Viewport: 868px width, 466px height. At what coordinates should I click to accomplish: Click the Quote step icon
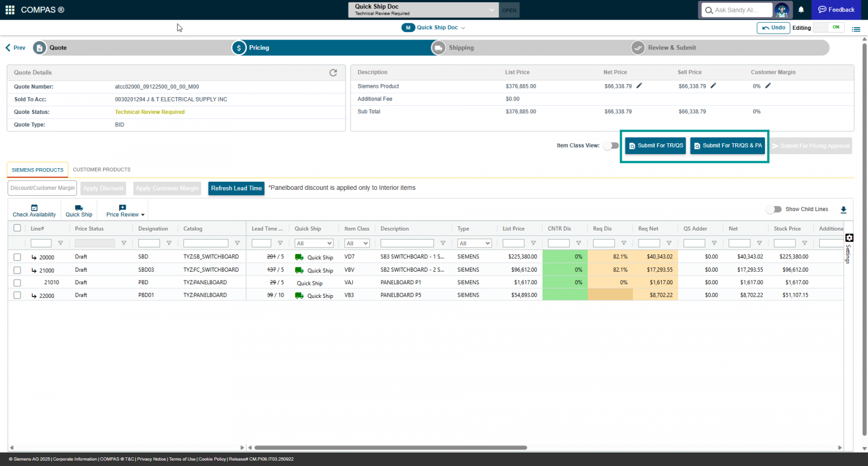[40, 48]
